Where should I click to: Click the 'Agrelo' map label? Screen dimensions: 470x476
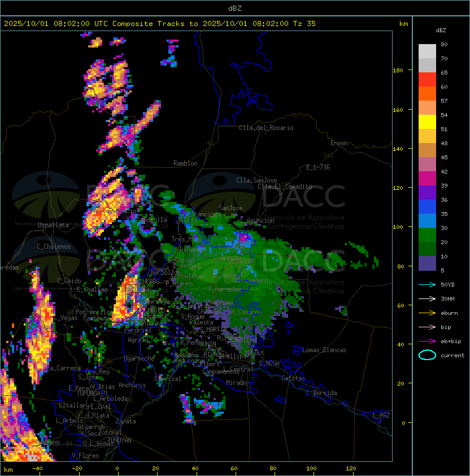point(138,340)
